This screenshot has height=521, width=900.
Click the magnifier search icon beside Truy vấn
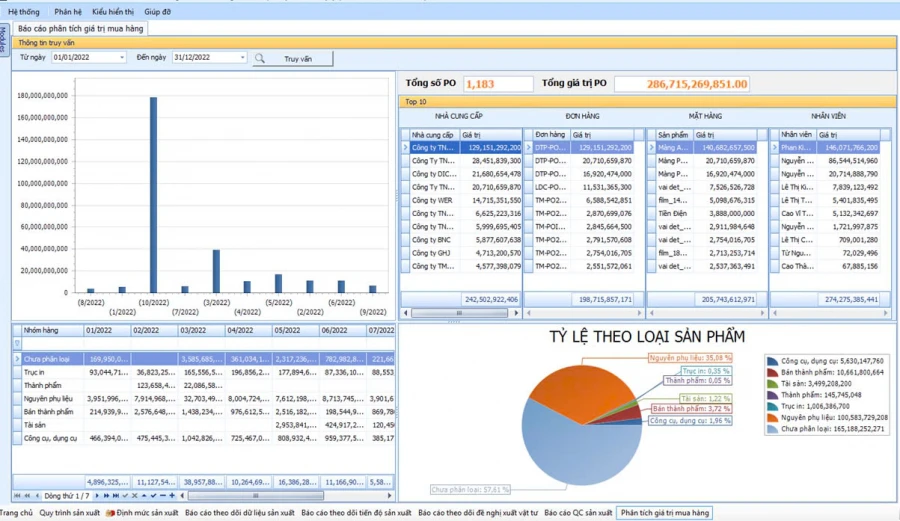(260, 59)
